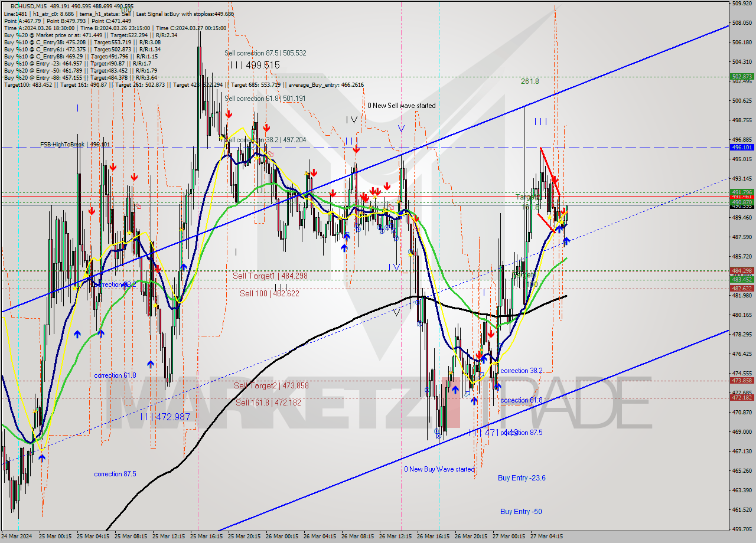This screenshot has width=756, height=543.
Task: Click the 'I I I 472.987' wave label
Action: pyautogui.click(x=165, y=417)
